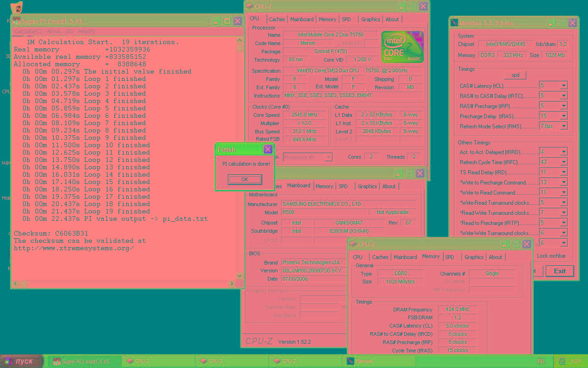Screen dimensions: 588x368
Task: Select Memory tab in middle CPU-Z Mainboard window
Action: pyautogui.click(x=324, y=186)
